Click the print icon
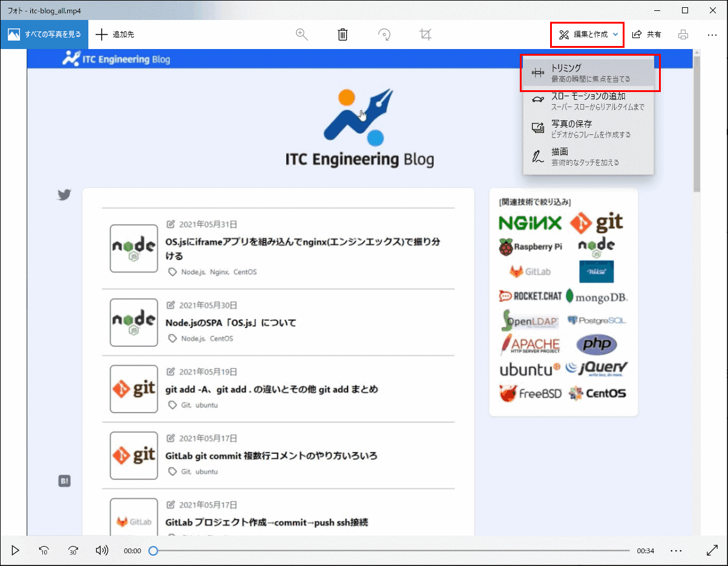728x566 pixels. 683,35
